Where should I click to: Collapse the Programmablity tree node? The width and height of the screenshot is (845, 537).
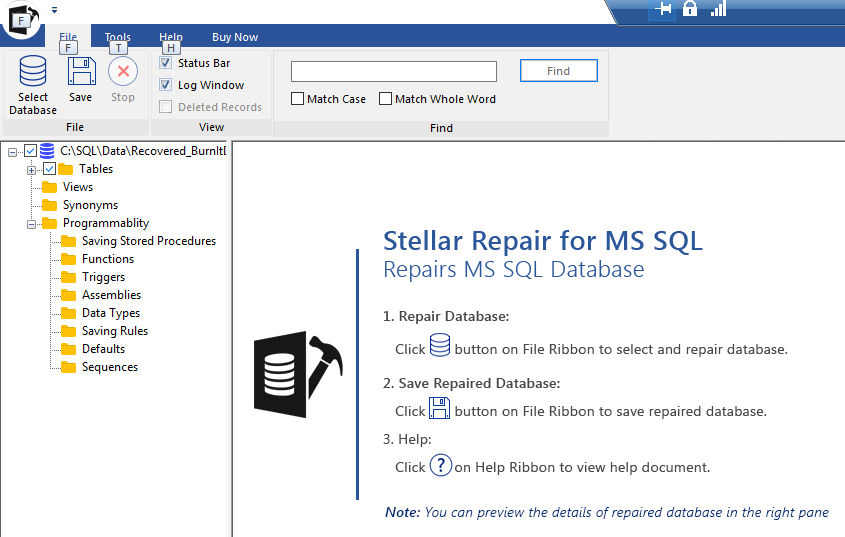(x=32, y=224)
